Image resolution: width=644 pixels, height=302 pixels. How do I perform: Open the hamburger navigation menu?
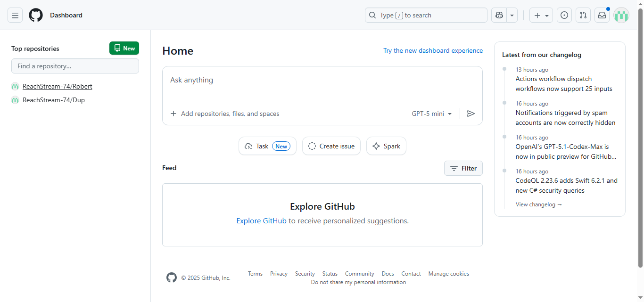15,15
